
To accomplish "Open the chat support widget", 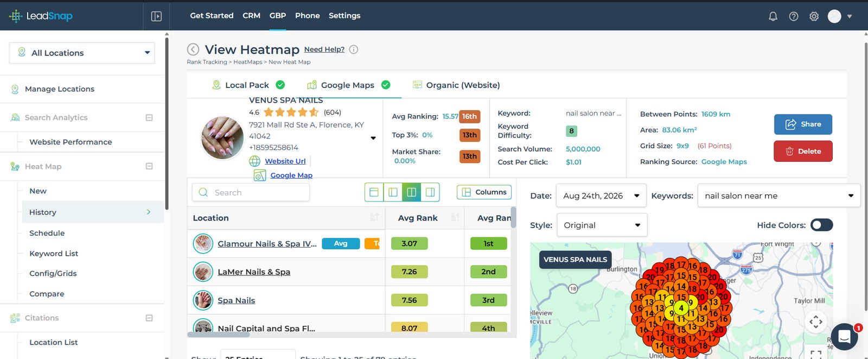I will [844, 337].
